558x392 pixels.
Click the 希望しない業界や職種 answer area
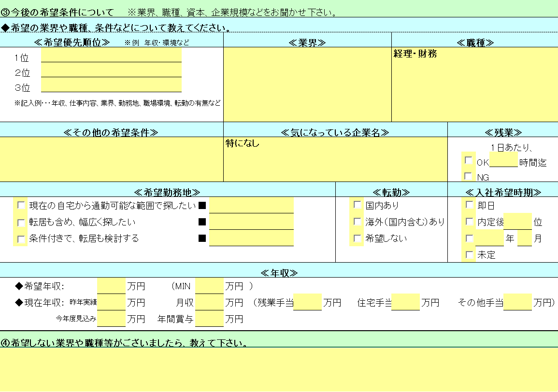(279, 370)
